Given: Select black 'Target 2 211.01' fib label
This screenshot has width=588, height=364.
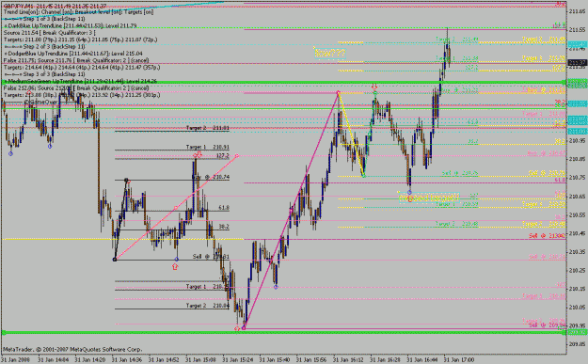Looking at the screenshot, I should [x=207, y=128].
